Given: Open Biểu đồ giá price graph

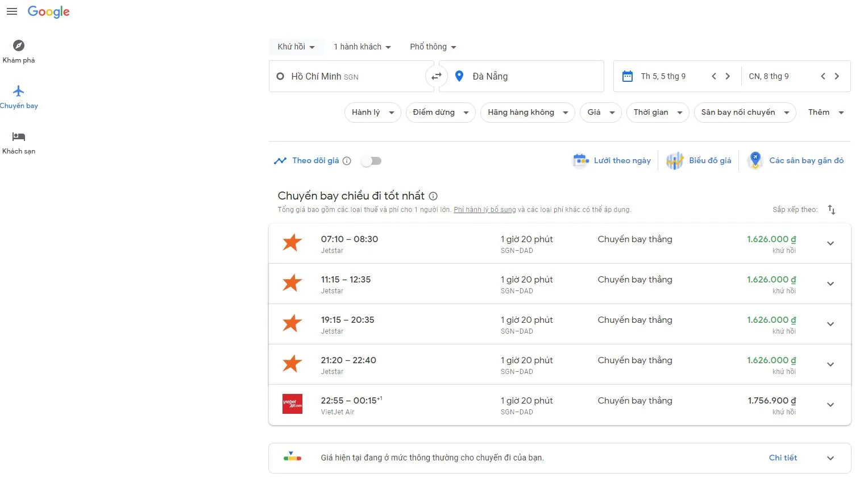Looking at the screenshot, I should point(699,161).
